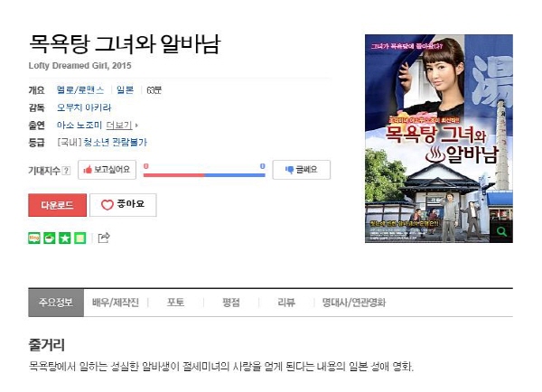Open director link 오무치 아키라
The width and height of the screenshot is (542, 392).
click(x=84, y=107)
